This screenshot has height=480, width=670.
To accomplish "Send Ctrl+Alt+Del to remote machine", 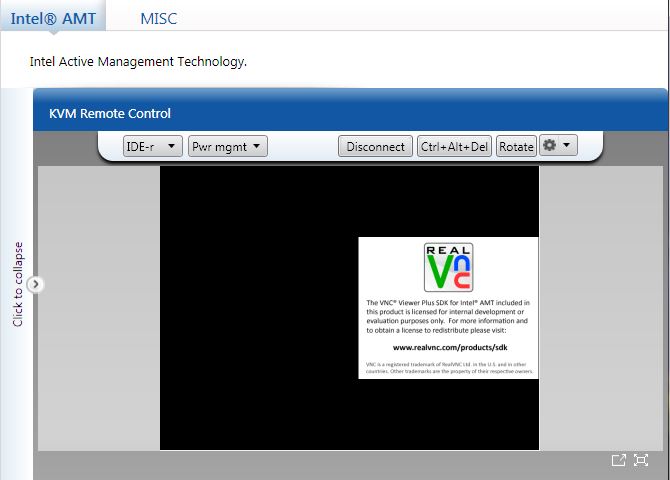I will (x=454, y=146).
